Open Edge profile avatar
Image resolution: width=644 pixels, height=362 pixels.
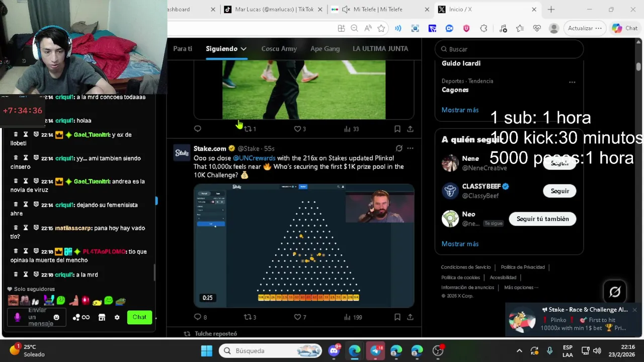coord(554,28)
